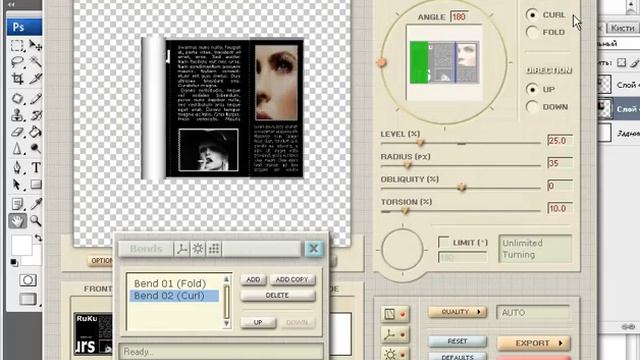
Task: Select the Rectangle shape tool
Action: 35,184
